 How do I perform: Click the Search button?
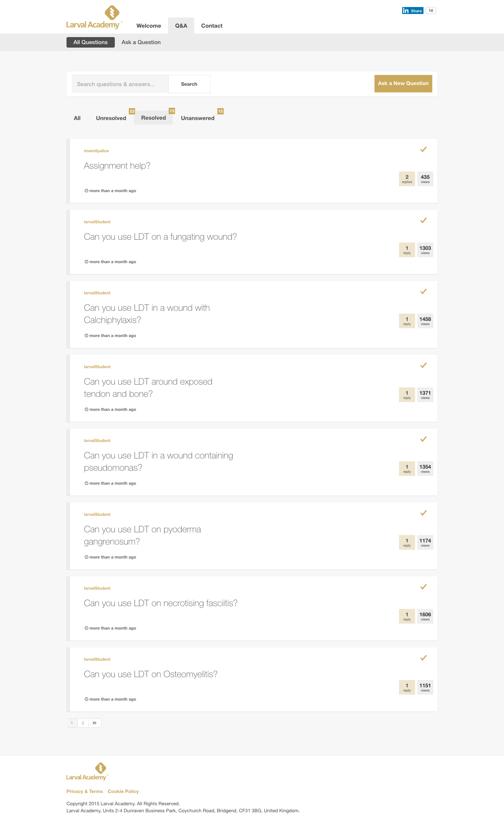(x=189, y=84)
